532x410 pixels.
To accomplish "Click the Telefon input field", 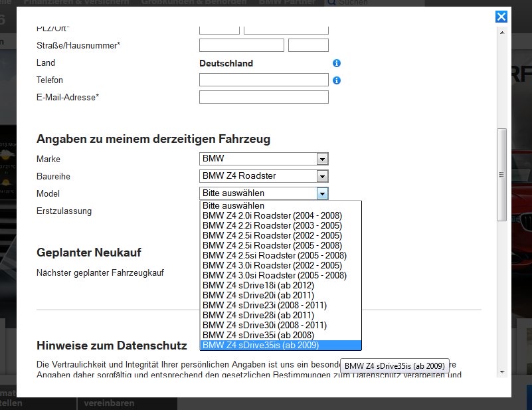I will pos(262,80).
